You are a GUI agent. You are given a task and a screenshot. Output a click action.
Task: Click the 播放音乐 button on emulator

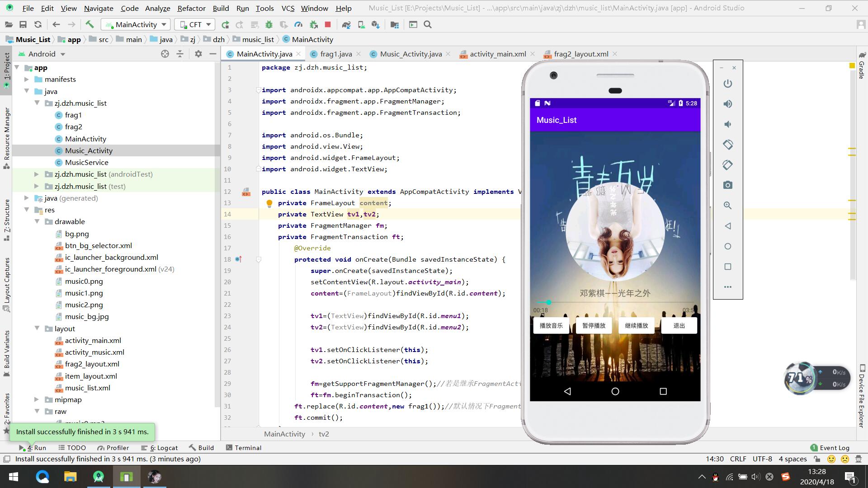[x=552, y=325]
